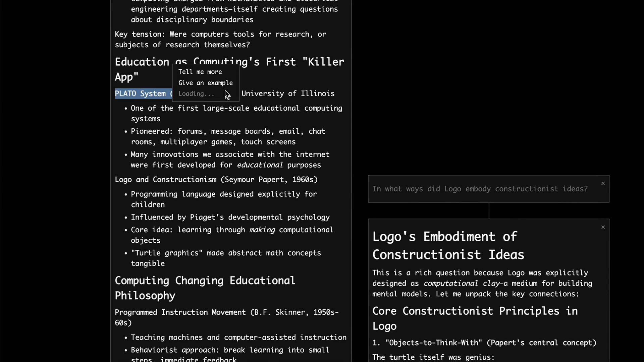Click the Logo constructionist question field

pos(480,189)
